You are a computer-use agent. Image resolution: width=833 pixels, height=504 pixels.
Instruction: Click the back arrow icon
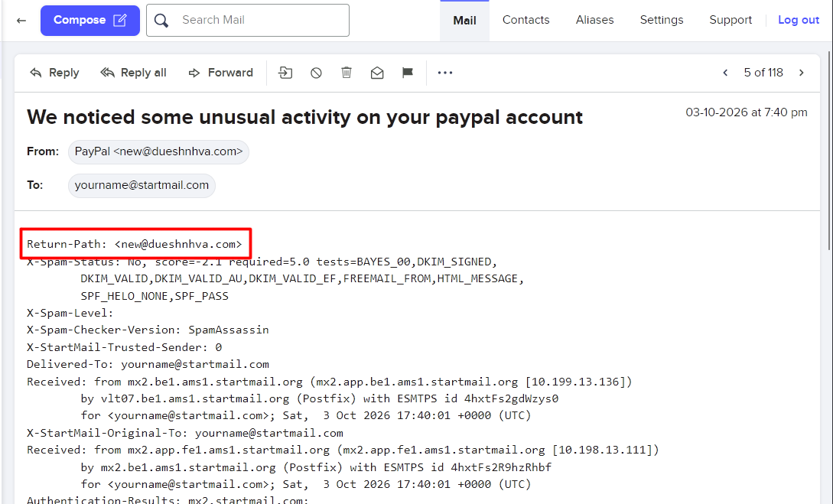(21, 20)
